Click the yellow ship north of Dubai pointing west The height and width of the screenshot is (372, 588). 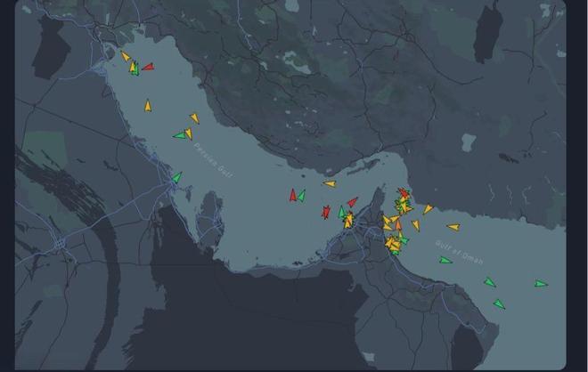[x=330, y=184]
